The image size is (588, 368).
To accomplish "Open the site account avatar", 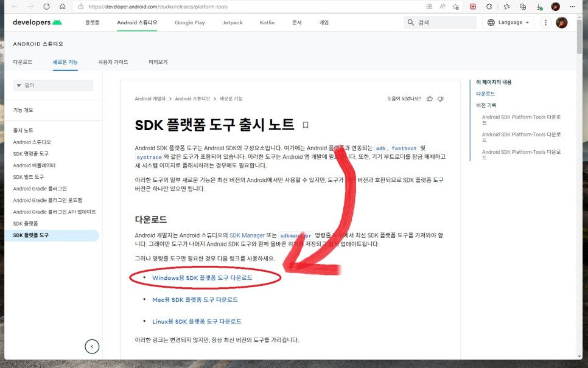I will [561, 23].
